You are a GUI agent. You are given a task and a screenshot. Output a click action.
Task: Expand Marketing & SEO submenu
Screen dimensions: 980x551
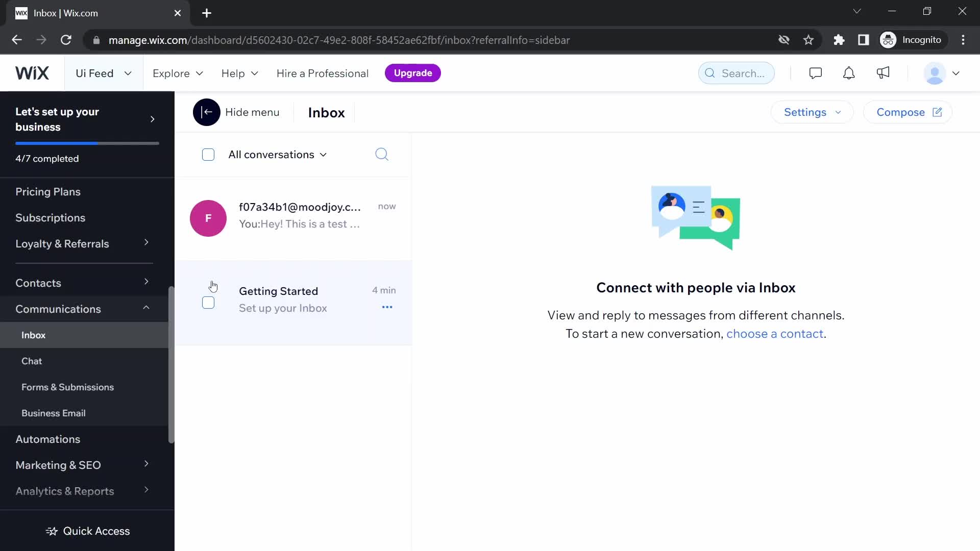146,464
